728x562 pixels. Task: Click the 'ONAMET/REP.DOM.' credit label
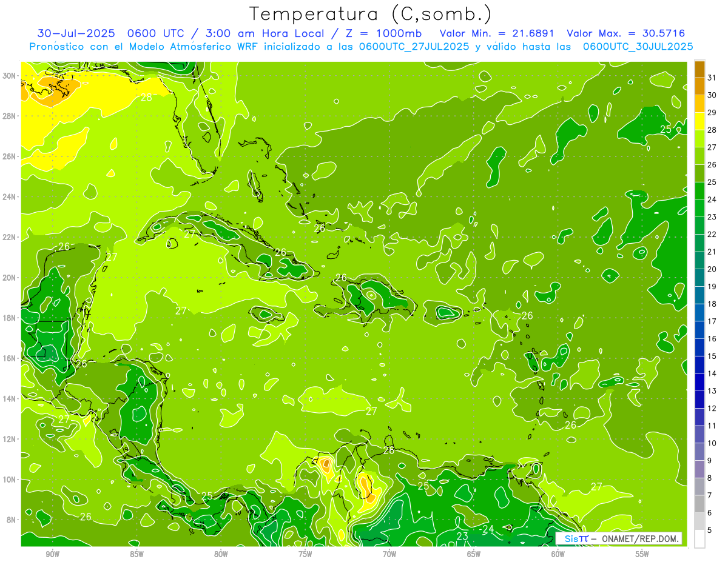click(639, 538)
